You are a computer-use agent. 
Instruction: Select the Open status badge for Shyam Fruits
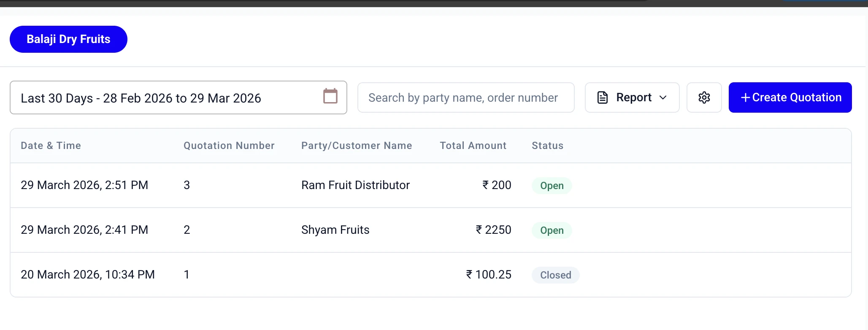552,230
